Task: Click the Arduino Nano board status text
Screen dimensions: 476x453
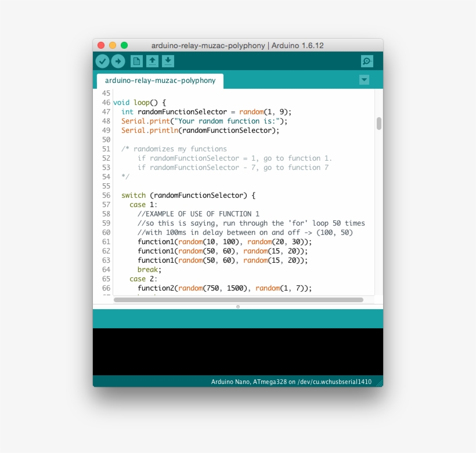Action: click(x=291, y=382)
